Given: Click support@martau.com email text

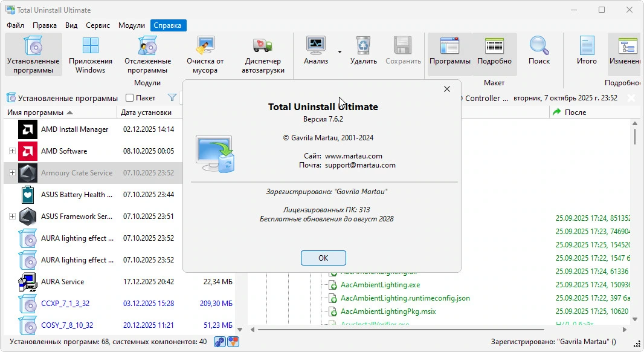Looking at the screenshot, I should [360, 165].
